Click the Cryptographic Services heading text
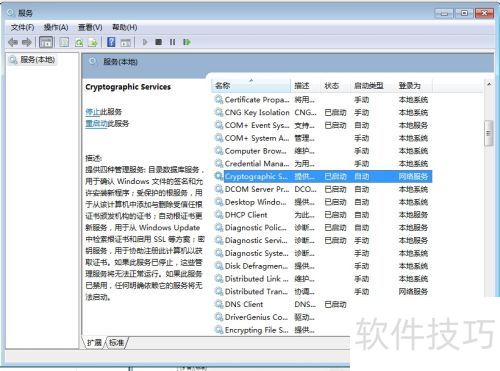 (128, 87)
